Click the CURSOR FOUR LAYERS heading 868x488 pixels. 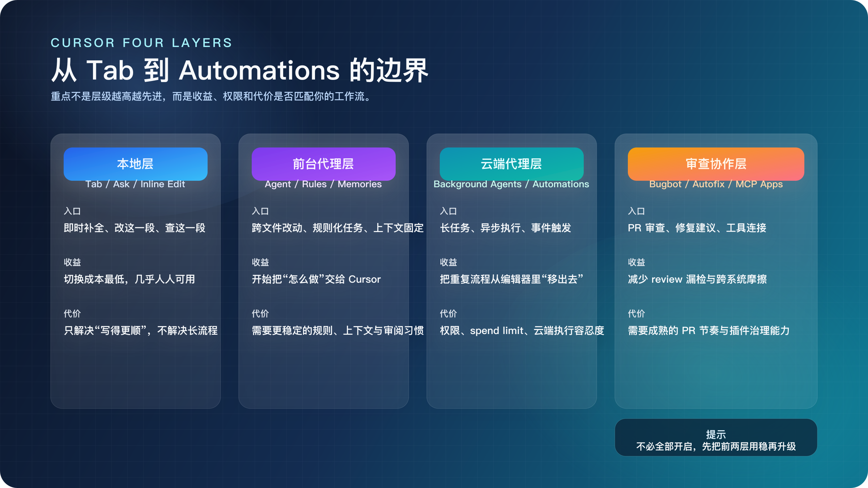pyautogui.click(x=141, y=43)
